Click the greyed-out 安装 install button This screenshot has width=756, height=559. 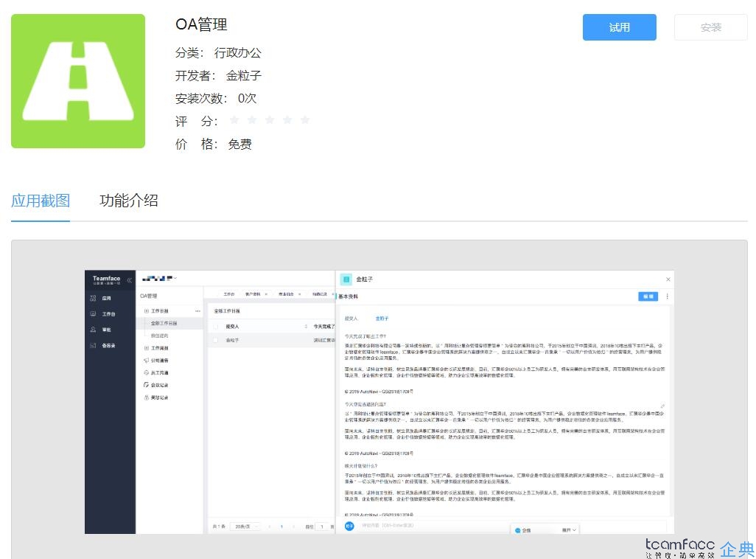(710, 27)
